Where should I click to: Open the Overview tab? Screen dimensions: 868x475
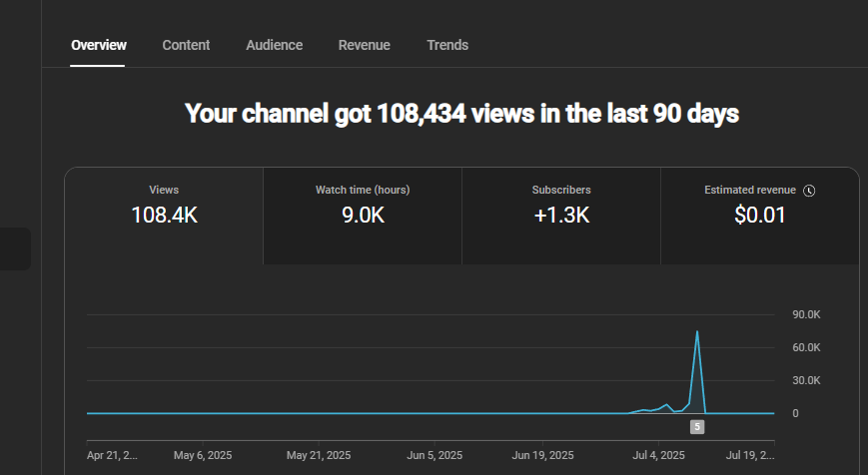[x=99, y=45]
